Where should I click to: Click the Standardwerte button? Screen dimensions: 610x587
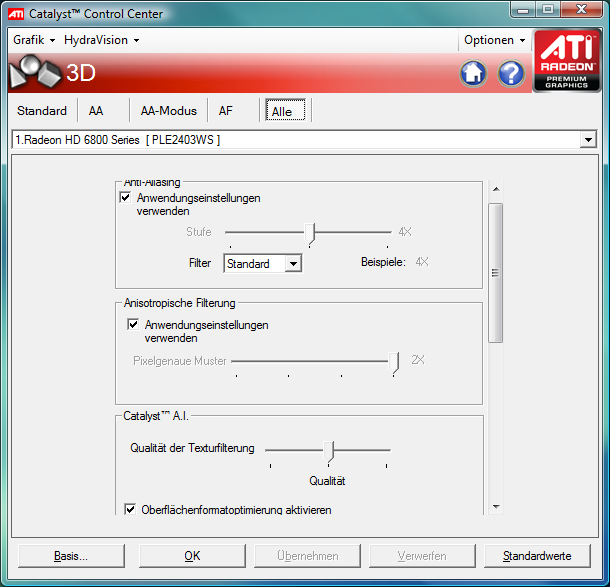(537, 556)
